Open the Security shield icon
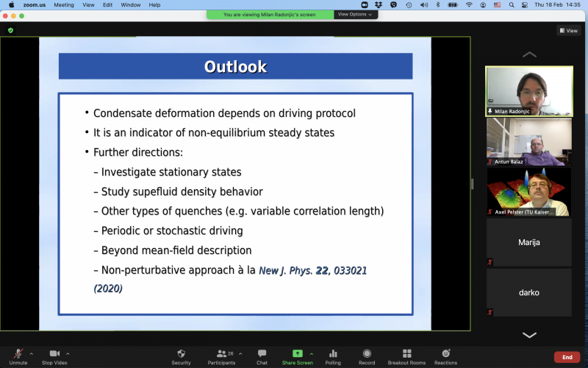The height and width of the screenshot is (368, 588). coord(181,354)
